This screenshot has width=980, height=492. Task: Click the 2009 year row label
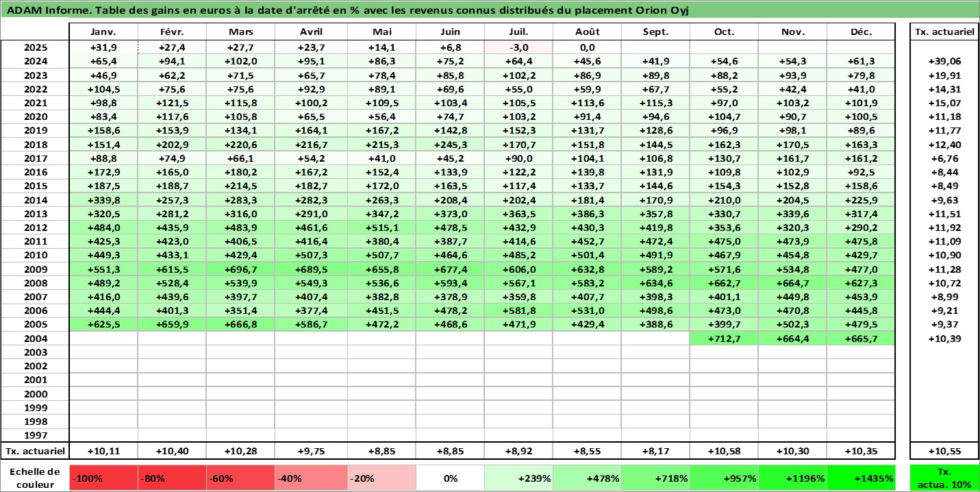[36, 269]
